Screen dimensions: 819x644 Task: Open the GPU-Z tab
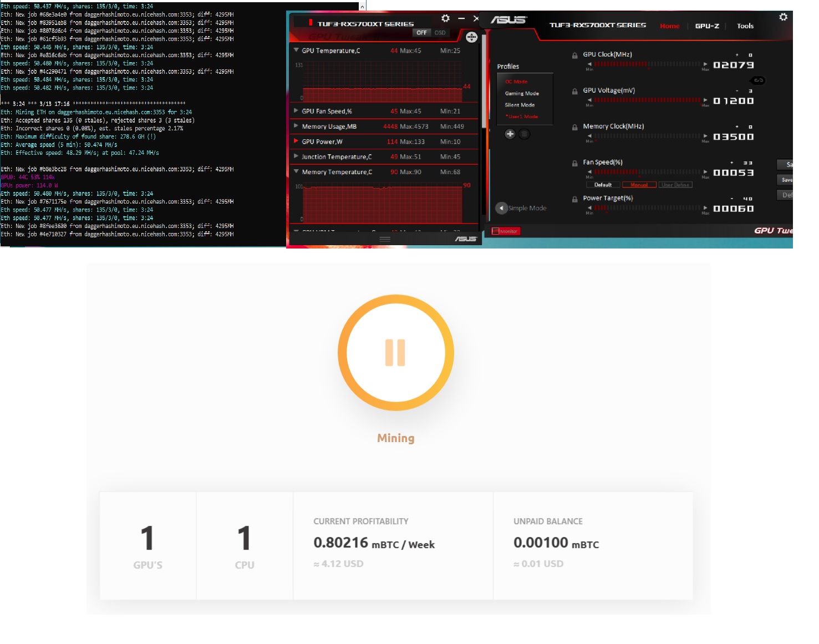click(707, 26)
